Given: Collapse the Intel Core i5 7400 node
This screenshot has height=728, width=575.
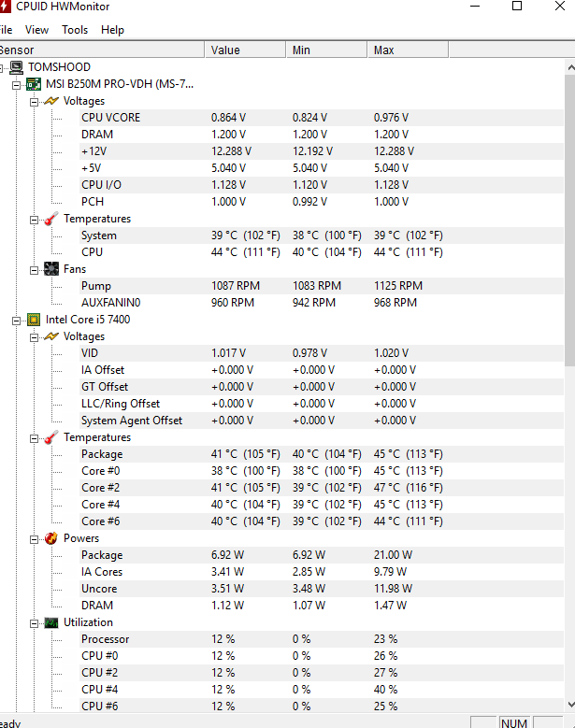Looking at the screenshot, I should 16,320.
